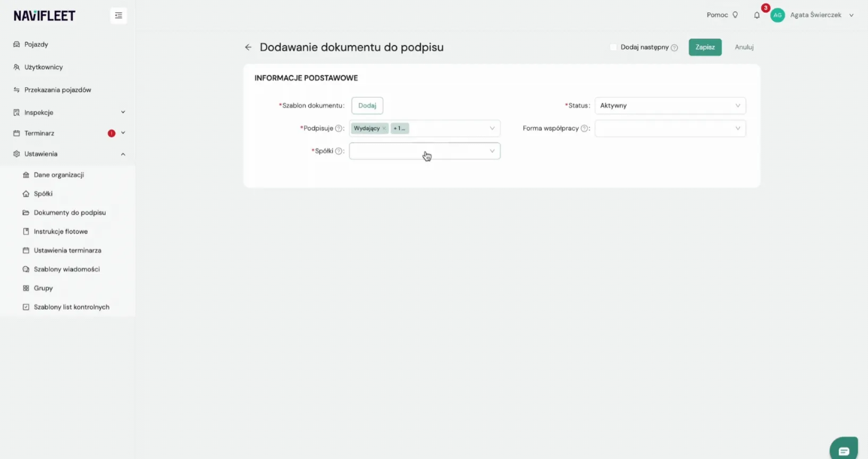Open the Pomoc help link
This screenshot has width=868, height=459.
tap(717, 15)
